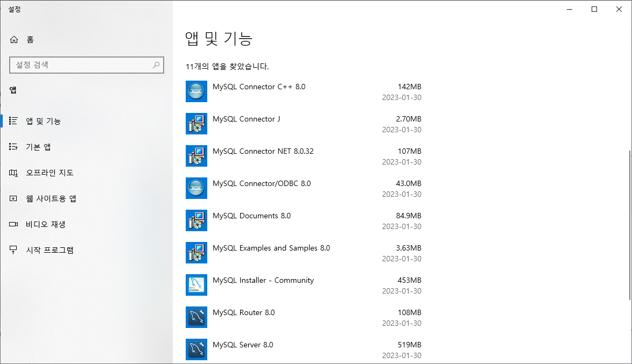632x364 pixels.
Task: Click the 108MB size value
Action: pyautogui.click(x=410, y=312)
